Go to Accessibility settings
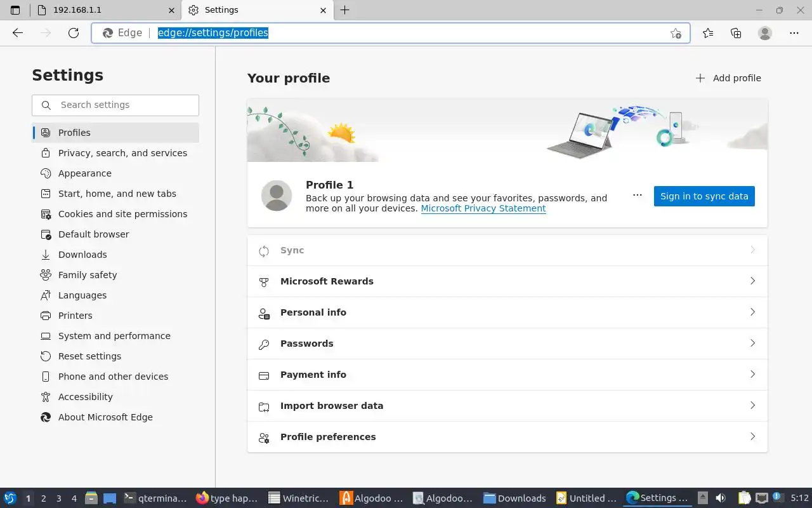 [115, 397]
